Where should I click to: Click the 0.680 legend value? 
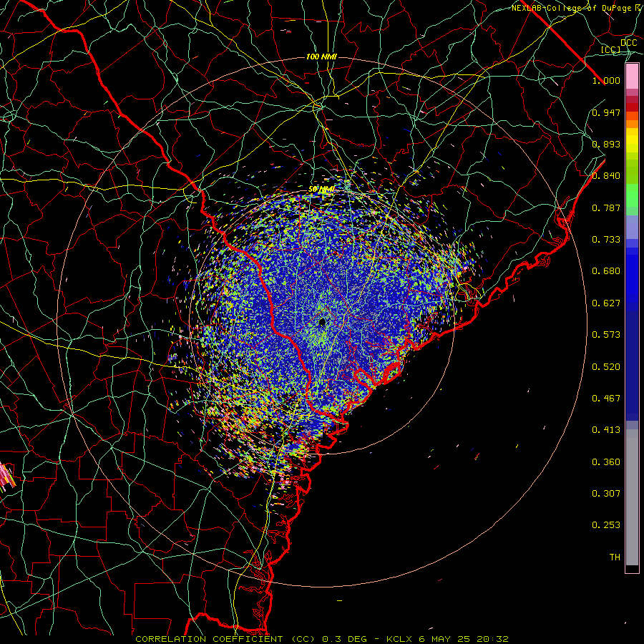[606, 271]
